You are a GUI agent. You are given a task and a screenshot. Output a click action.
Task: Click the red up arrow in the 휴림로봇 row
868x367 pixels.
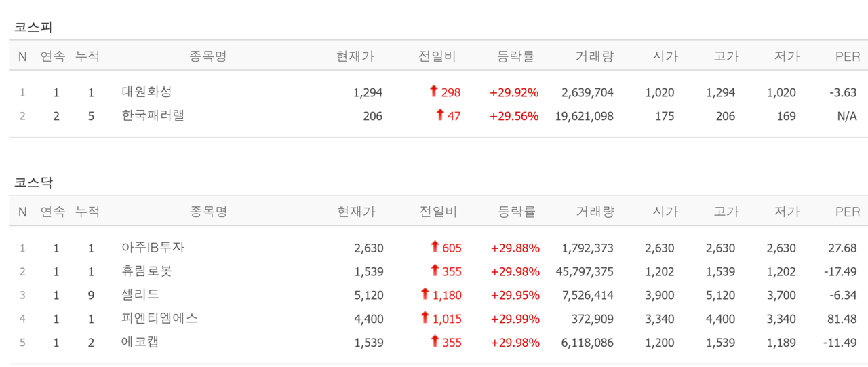(x=435, y=271)
